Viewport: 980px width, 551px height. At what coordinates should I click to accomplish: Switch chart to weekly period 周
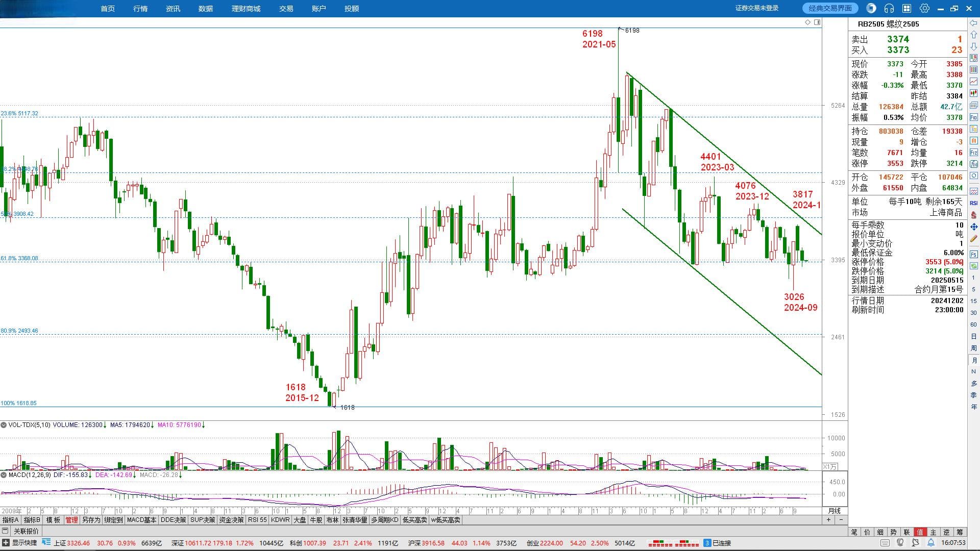coord(973,348)
